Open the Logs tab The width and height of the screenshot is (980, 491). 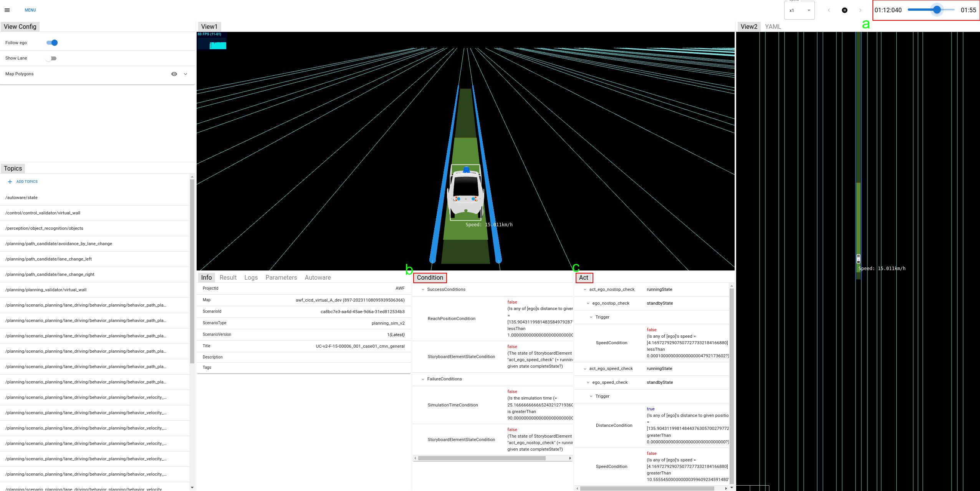tap(251, 277)
